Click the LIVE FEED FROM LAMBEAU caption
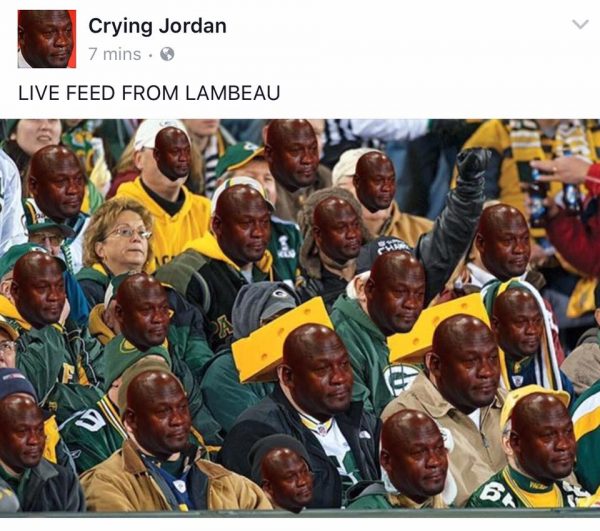This screenshot has height=531, width=600. [x=149, y=93]
